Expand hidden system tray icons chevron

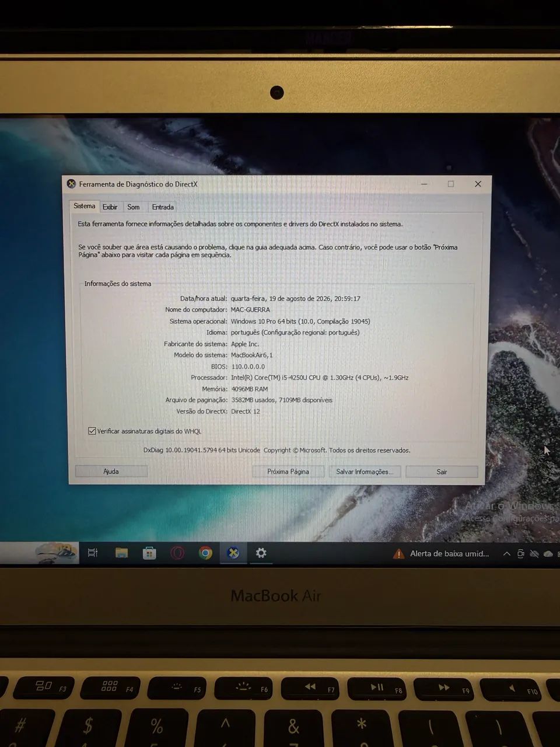click(506, 554)
